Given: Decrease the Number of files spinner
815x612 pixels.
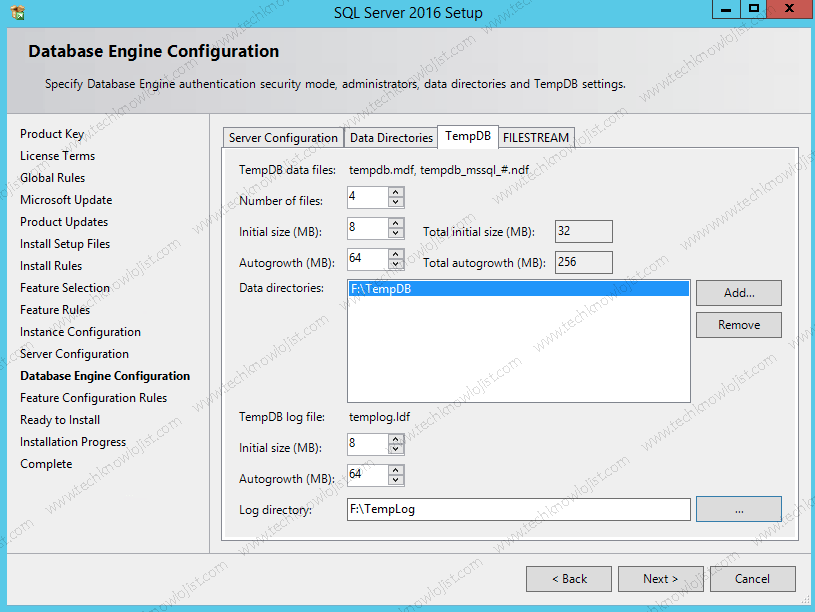Looking at the screenshot, I should tap(396, 202).
